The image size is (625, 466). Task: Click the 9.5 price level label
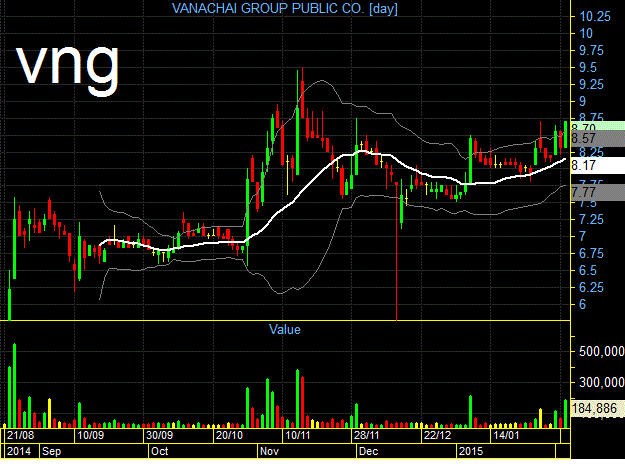[x=588, y=68]
